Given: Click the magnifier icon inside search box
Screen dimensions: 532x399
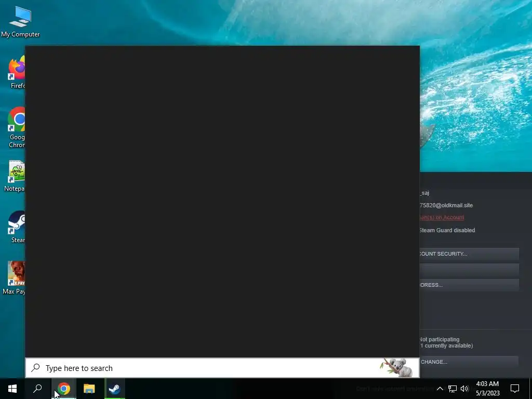Looking at the screenshot, I should 36,368.
